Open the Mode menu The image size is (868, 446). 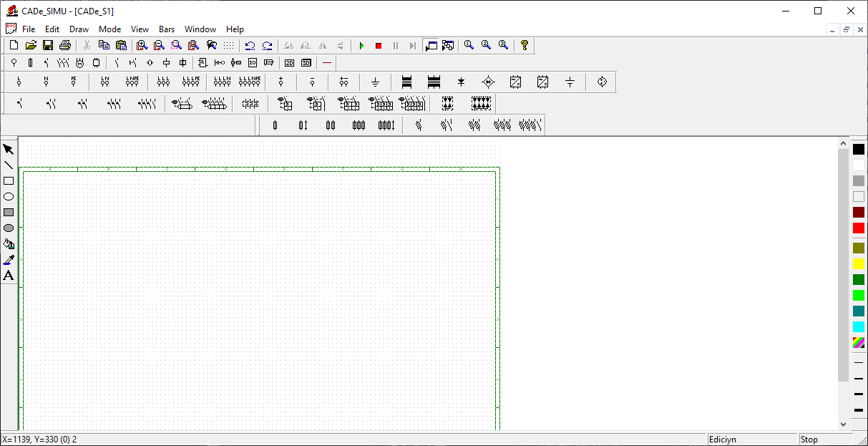pyautogui.click(x=110, y=29)
